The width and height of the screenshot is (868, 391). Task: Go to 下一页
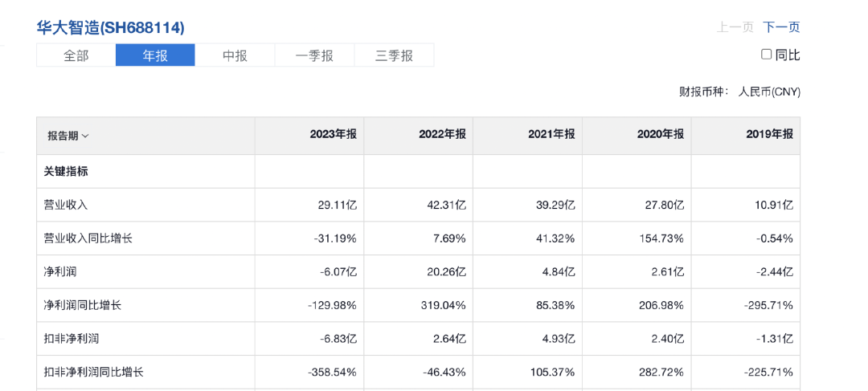pyautogui.click(x=782, y=27)
